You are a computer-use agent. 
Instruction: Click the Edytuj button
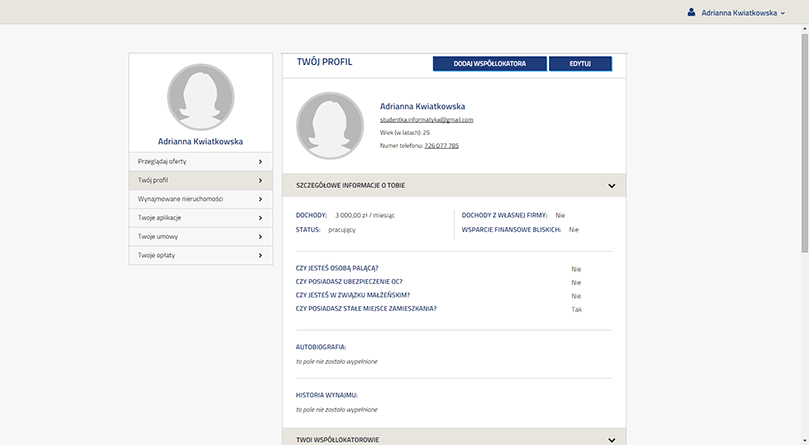[x=580, y=63]
